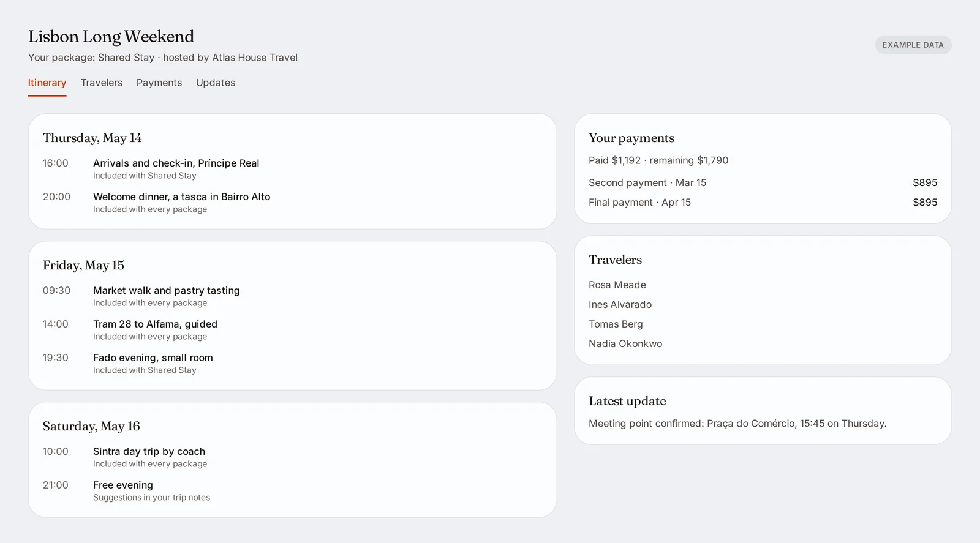Select "Arrivals and check-in, Príncipe Real"
Image resolution: width=980 pixels, height=543 pixels.
point(176,163)
